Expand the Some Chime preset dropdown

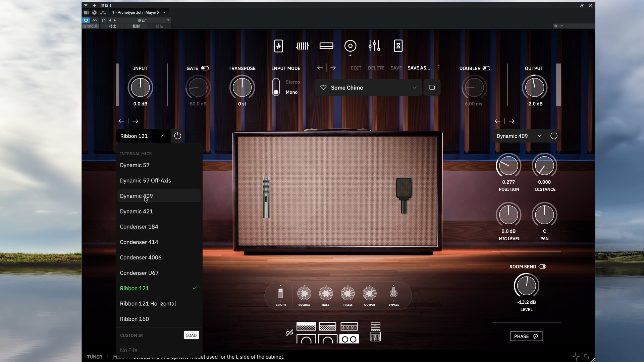tap(414, 87)
